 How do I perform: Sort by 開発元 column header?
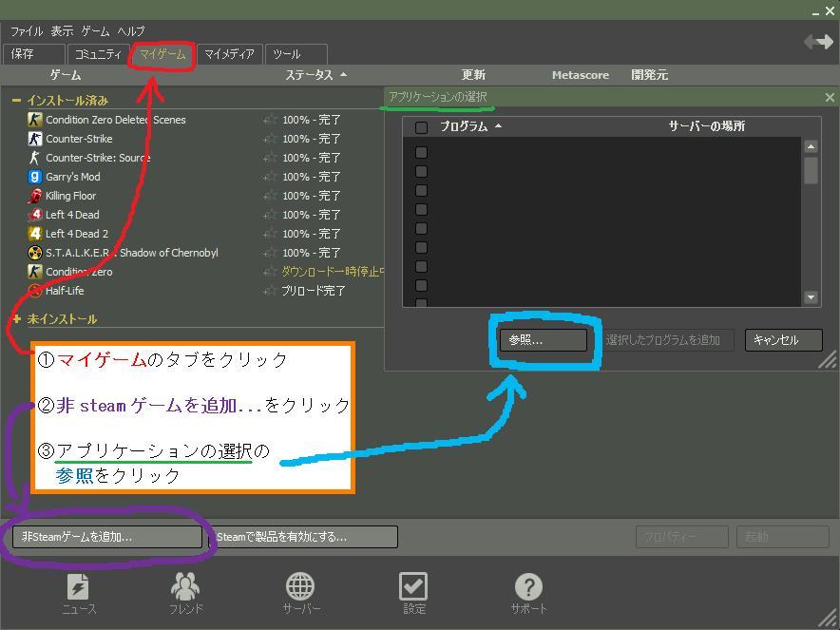649,75
